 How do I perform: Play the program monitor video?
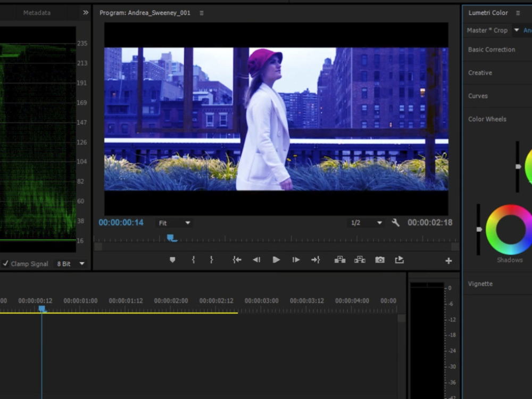coord(276,260)
